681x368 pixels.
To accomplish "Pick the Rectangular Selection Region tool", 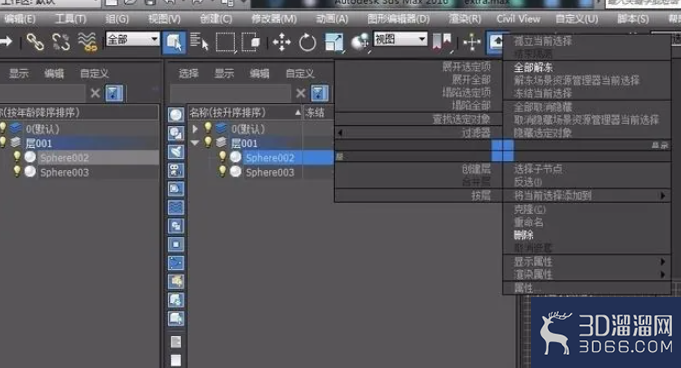I will 225,42.
